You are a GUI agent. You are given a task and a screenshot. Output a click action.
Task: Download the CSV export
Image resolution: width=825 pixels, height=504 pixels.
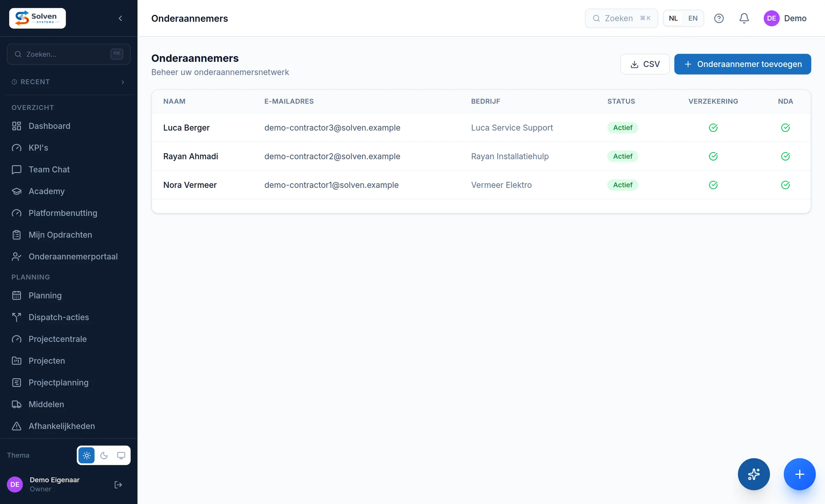[x=645, y=64]
